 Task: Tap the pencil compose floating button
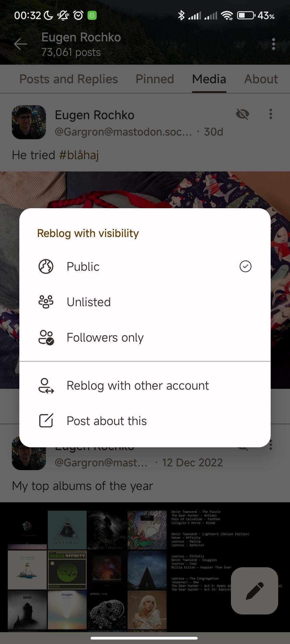(x=254, y=591)
